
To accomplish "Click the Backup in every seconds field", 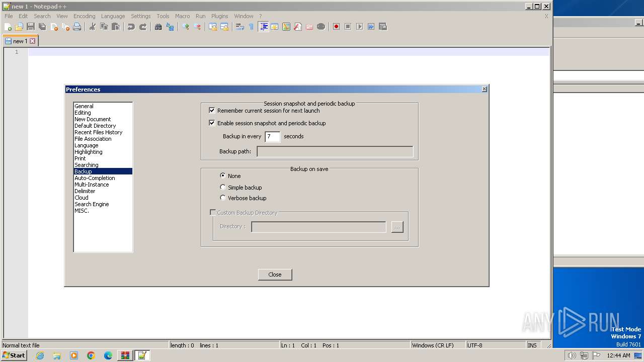I will click(273, 136).
